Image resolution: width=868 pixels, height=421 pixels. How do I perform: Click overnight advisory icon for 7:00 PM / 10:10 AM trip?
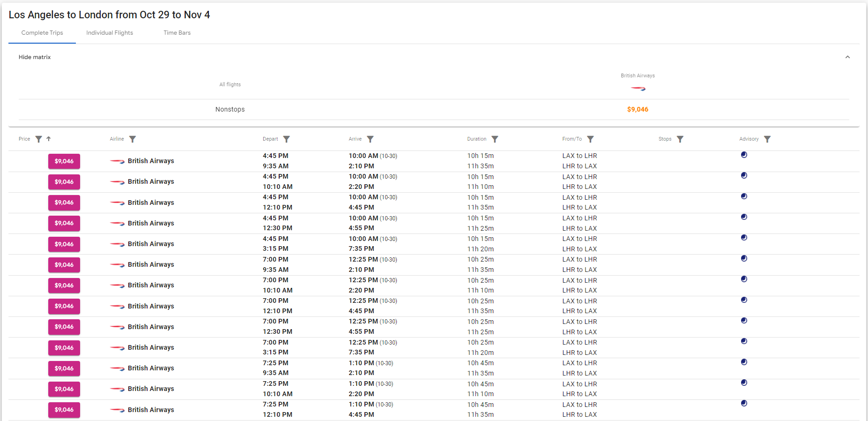[x=744, y=279]
